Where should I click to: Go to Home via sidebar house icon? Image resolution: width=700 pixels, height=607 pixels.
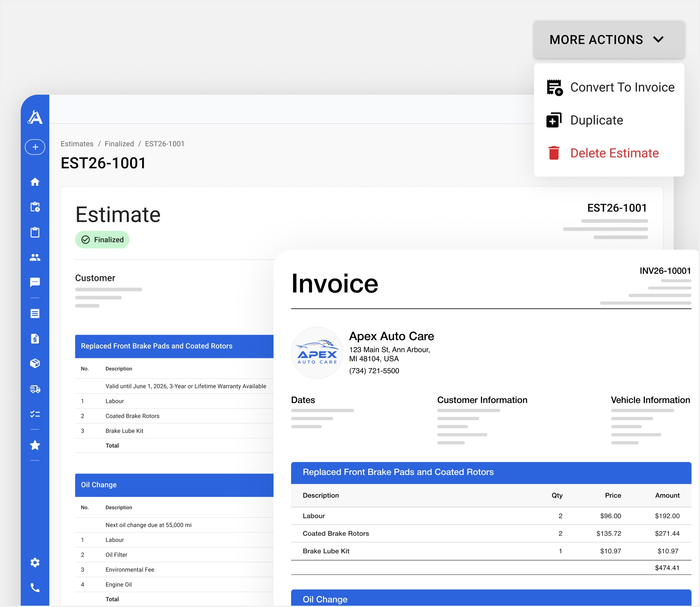(35, 182)
